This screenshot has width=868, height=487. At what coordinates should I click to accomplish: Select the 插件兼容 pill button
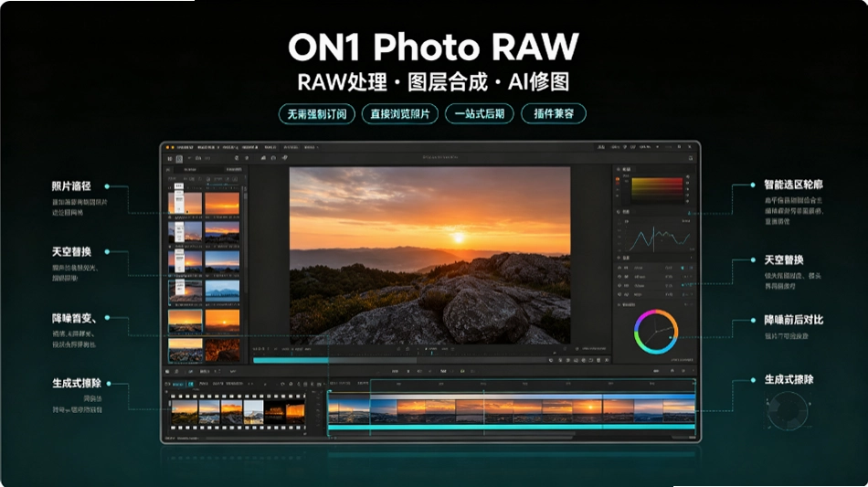pos(554,114)
